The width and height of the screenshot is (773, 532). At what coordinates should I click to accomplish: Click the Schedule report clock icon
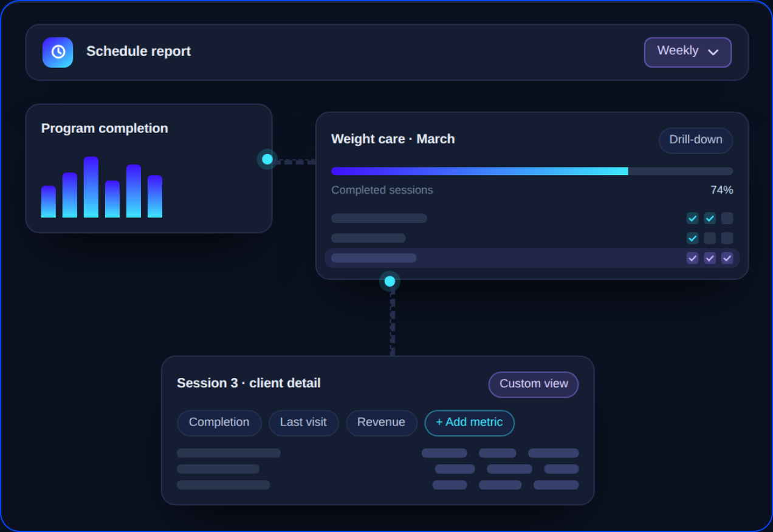click(58, 52)
